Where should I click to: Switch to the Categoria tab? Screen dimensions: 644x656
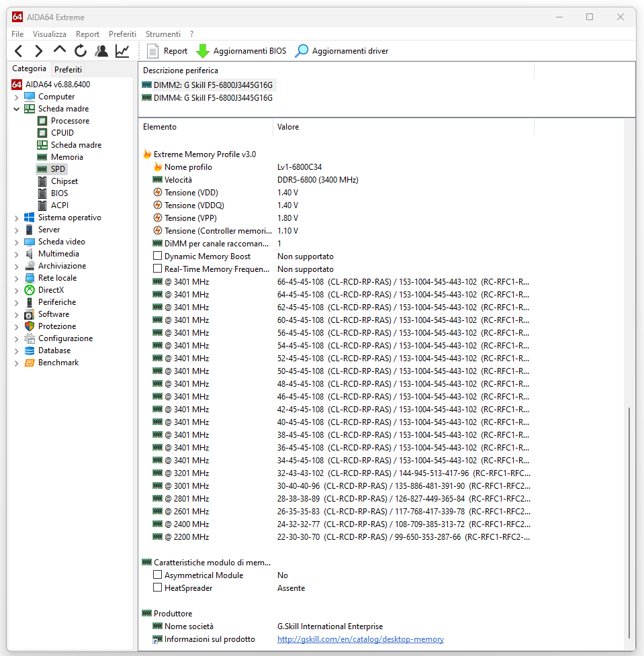(29, 68)
